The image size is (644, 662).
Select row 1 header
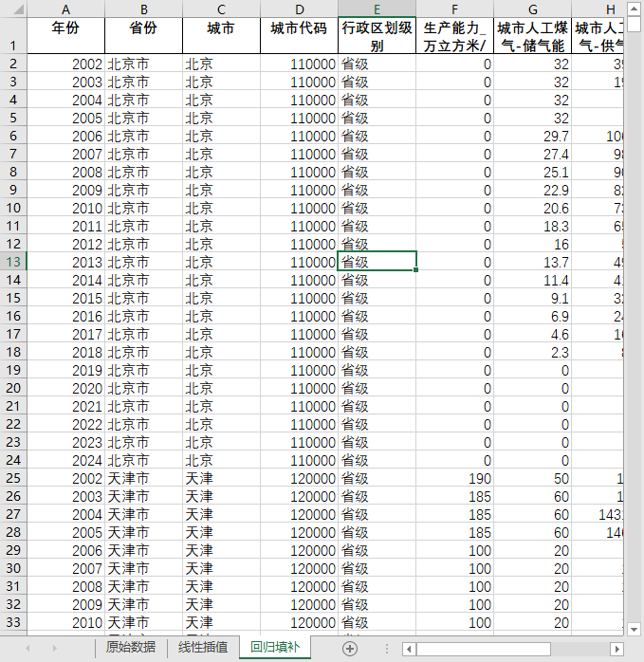click(13, 35)
